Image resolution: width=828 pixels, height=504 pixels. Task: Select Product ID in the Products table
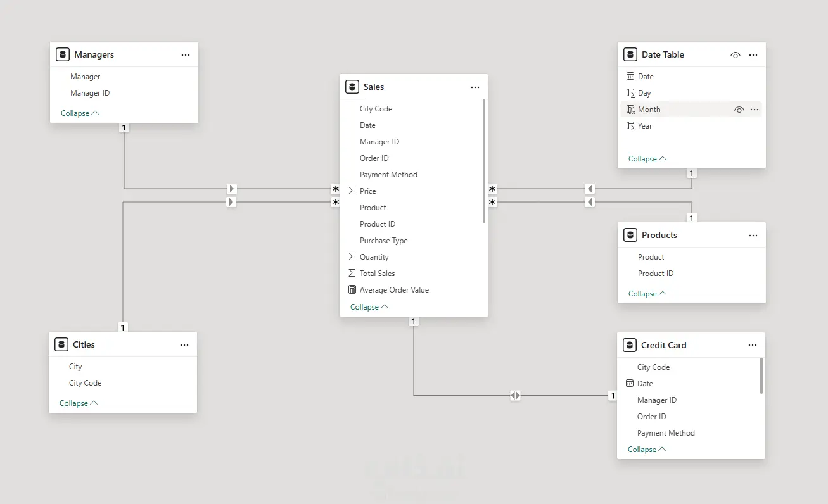656,274
